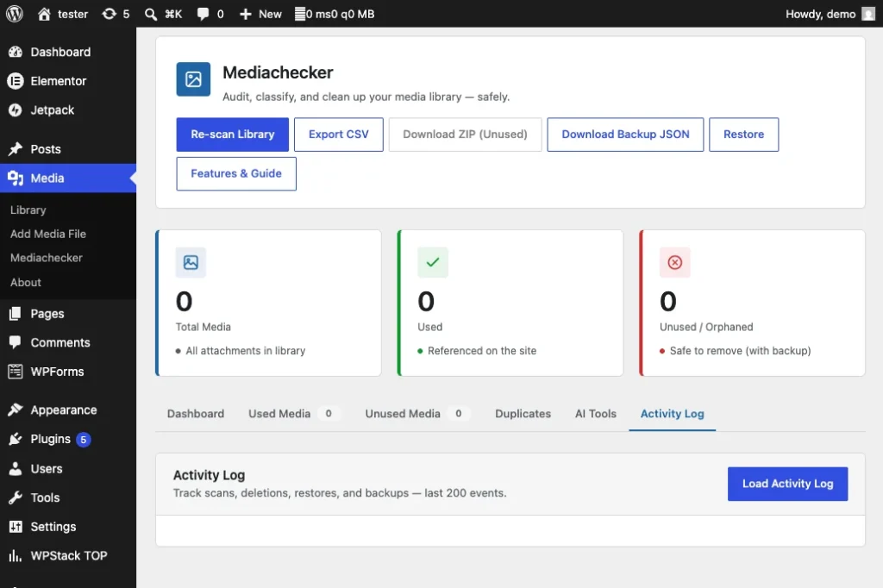
Task: Click the Users person icon
Action: click(16, 469)
